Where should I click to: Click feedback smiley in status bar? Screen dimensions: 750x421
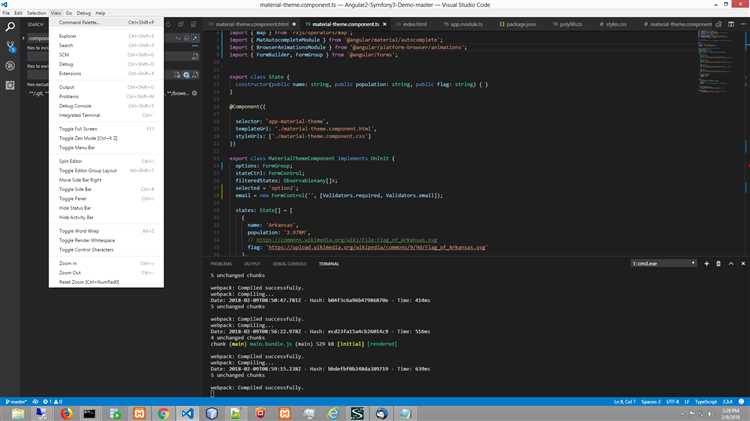pyautogui.click(x=741, y=402)
